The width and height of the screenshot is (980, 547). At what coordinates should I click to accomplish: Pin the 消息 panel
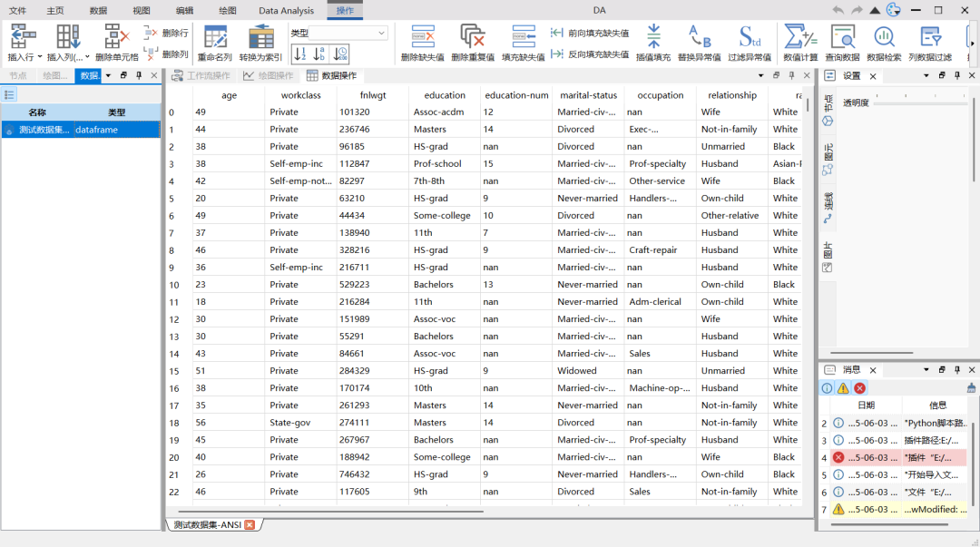pyautogui.click(x=957, y=370)
